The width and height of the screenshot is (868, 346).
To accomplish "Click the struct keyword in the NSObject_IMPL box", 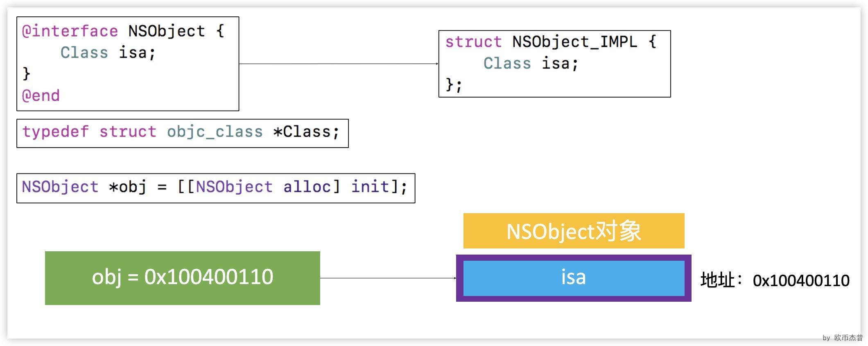I will coord(473,42).
